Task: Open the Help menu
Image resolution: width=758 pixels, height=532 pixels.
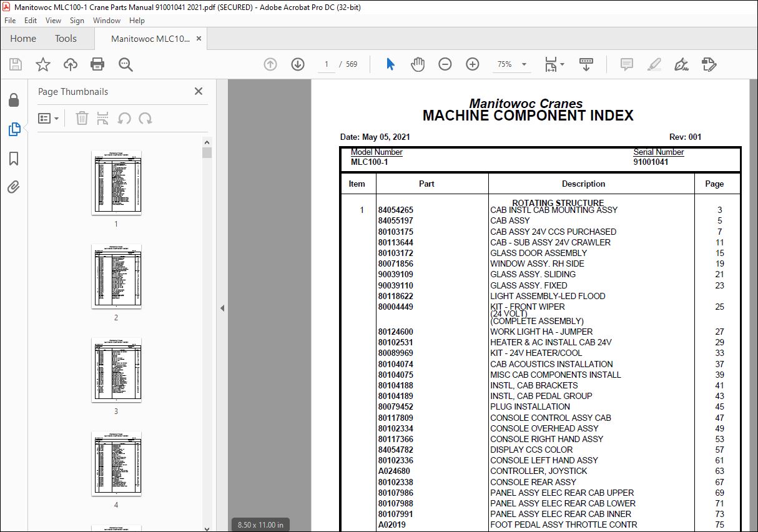Action: [137, 21]
